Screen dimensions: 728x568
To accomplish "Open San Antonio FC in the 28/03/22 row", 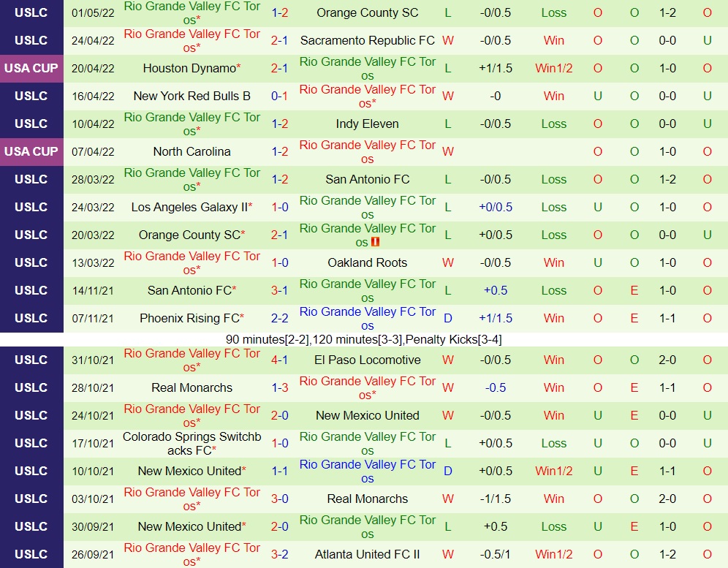I will point(367,179).
